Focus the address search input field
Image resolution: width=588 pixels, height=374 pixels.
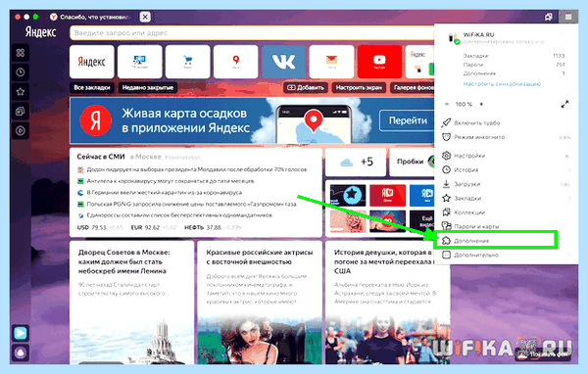coord(251,33)
